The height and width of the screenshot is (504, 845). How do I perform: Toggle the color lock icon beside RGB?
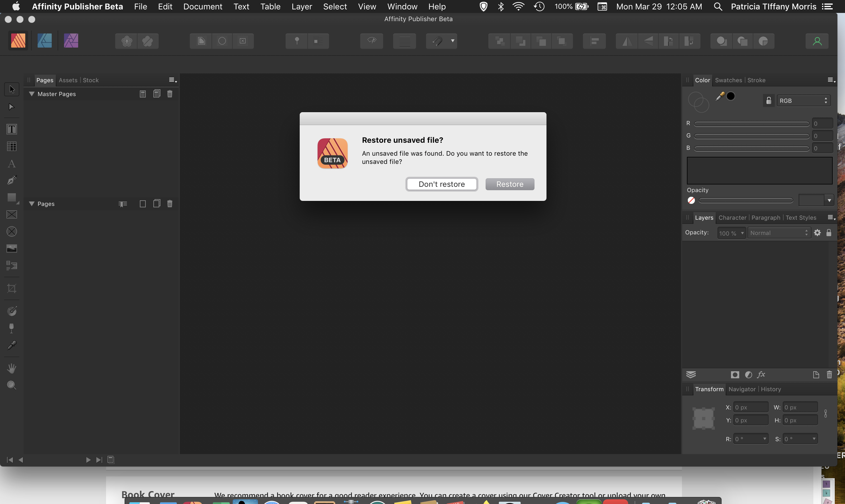[769, 100]
